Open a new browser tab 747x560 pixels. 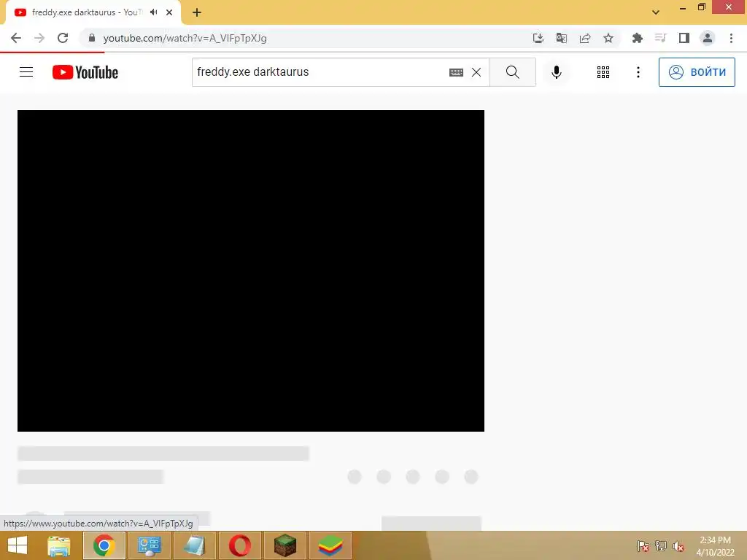point(197,12)
